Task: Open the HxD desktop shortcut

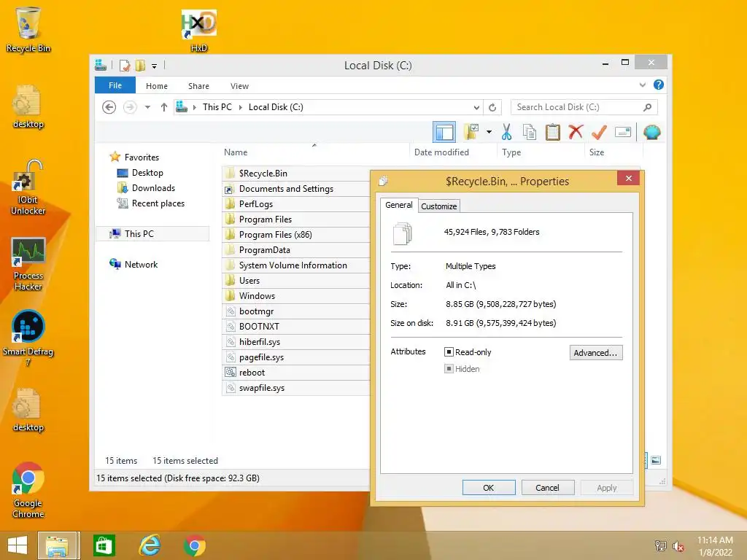Action: click(x=198, y=31)
